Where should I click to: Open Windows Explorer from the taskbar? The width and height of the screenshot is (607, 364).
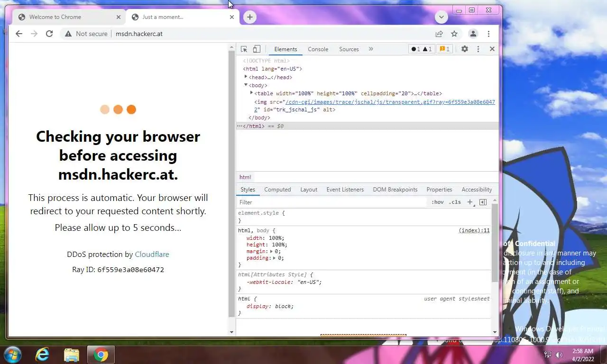(72, 354)
